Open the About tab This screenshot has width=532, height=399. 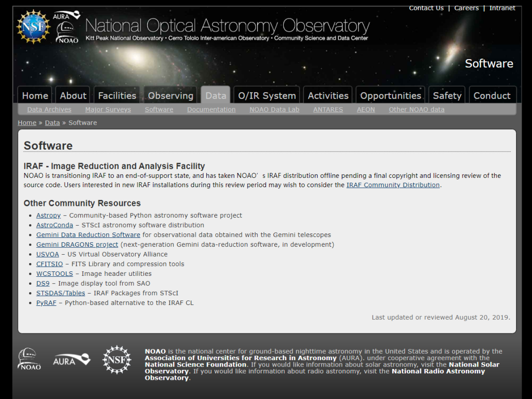[x=73, y=96]
